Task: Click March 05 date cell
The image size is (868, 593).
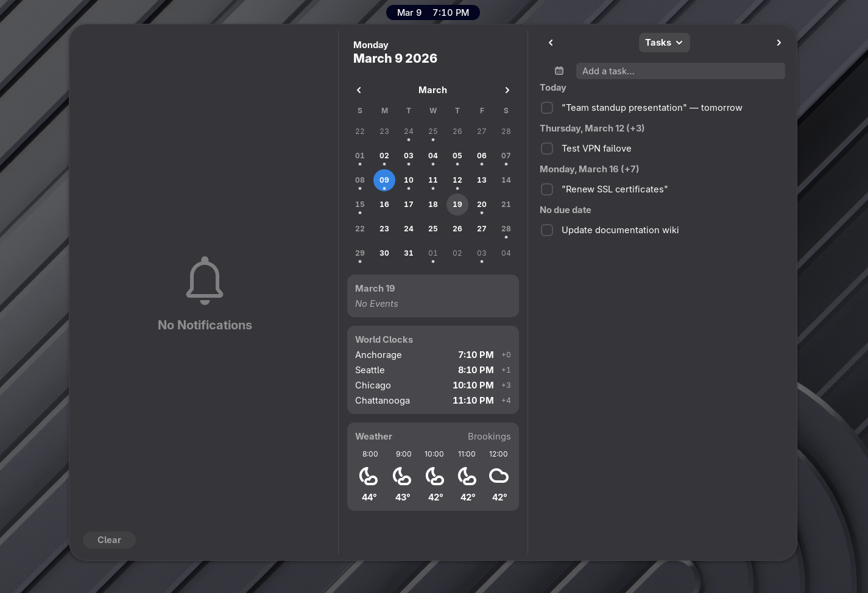Action: [457, 156]
